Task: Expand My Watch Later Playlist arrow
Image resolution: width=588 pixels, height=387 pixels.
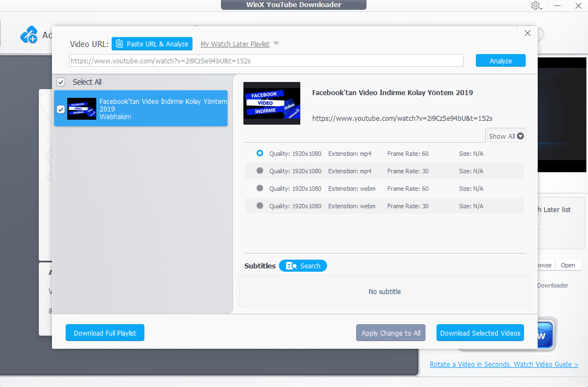Action: click(x=276, y=44)
